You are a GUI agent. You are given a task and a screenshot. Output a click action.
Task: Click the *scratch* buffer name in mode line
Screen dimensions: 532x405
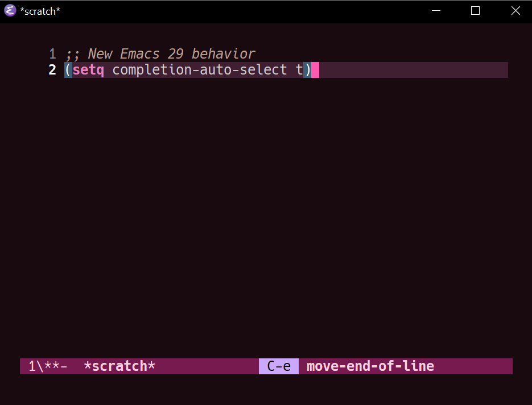[x=119, y=366]
